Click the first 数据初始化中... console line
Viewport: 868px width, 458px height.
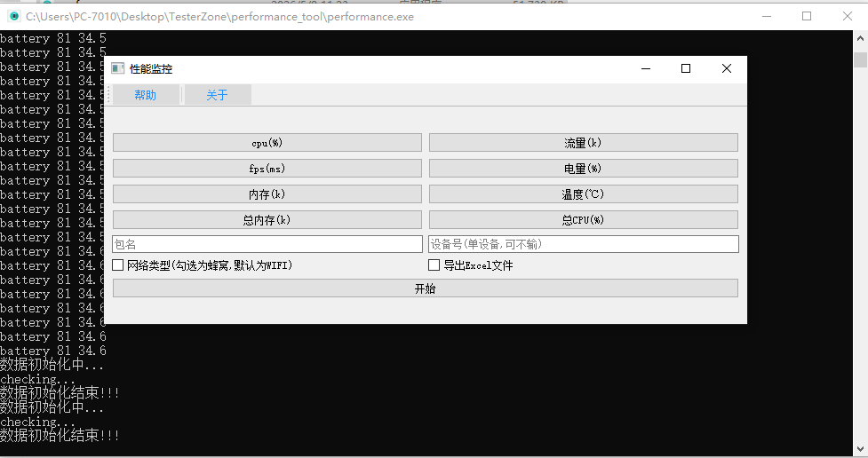52,365
